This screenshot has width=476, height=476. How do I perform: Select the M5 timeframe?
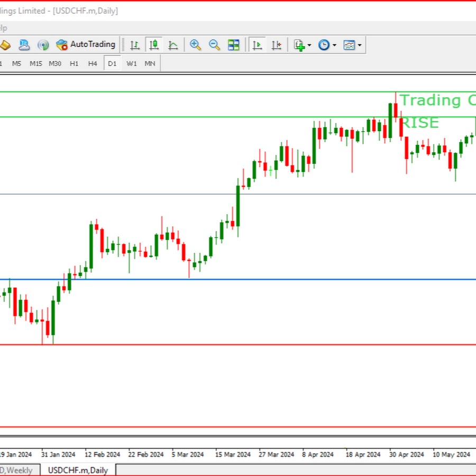click(x=17, y=63)
